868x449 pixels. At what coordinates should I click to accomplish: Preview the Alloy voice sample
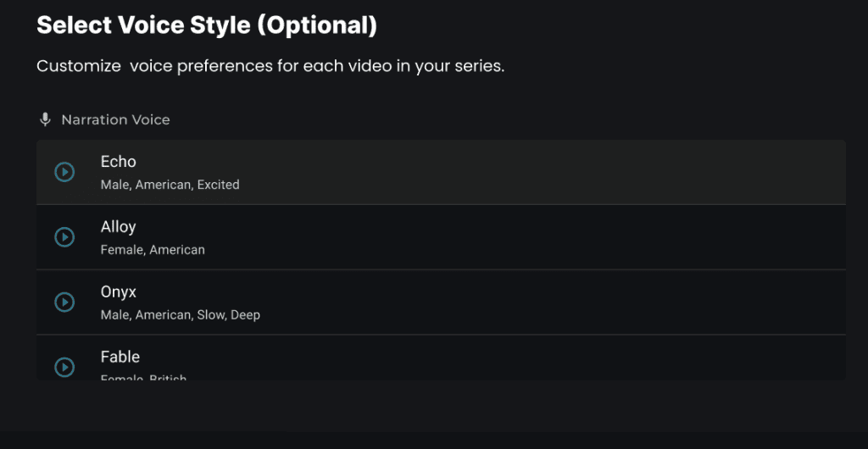64,237
